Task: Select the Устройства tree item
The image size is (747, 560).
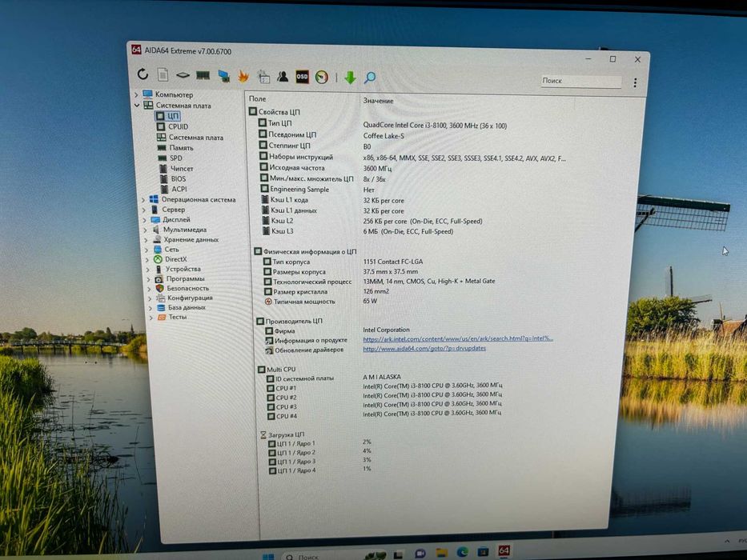Action: point(178,269)
